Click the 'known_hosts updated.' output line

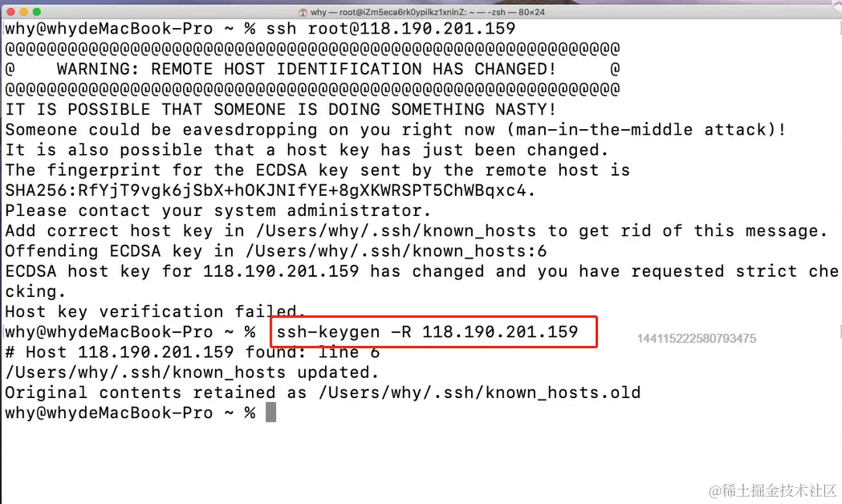pos(192,372)
